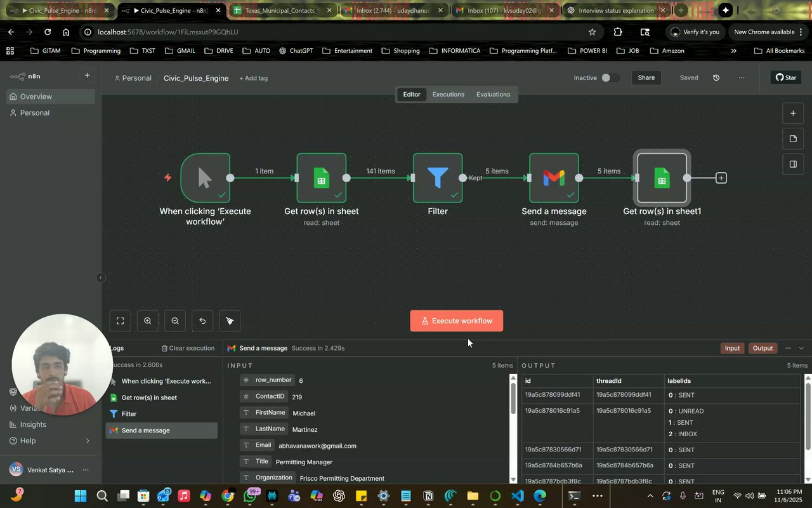Click Clear execution in logs

pos(188,348)
